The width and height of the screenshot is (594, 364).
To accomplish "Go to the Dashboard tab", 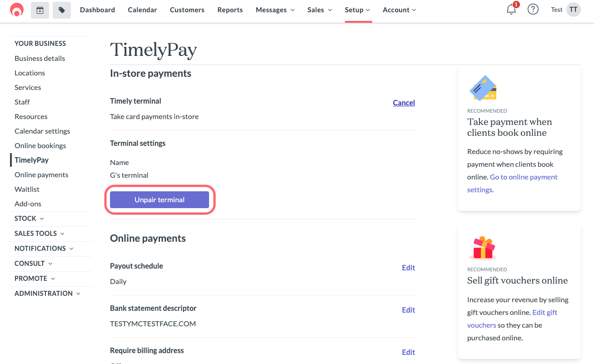I will (x=97, y=10).
